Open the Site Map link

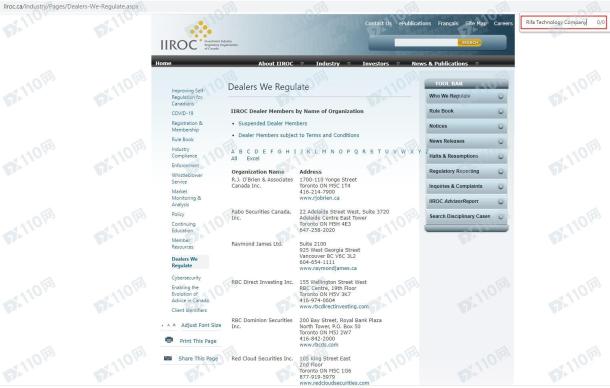tap(476, 23)
